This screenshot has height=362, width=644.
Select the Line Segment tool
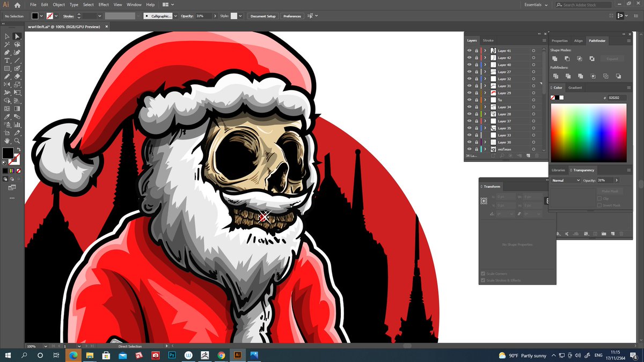pos(17,61)
